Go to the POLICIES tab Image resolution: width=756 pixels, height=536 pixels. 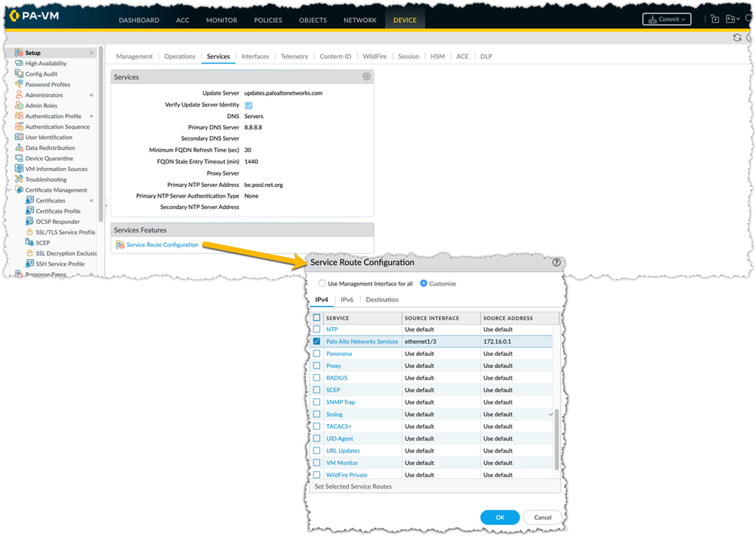coord(268,20)
